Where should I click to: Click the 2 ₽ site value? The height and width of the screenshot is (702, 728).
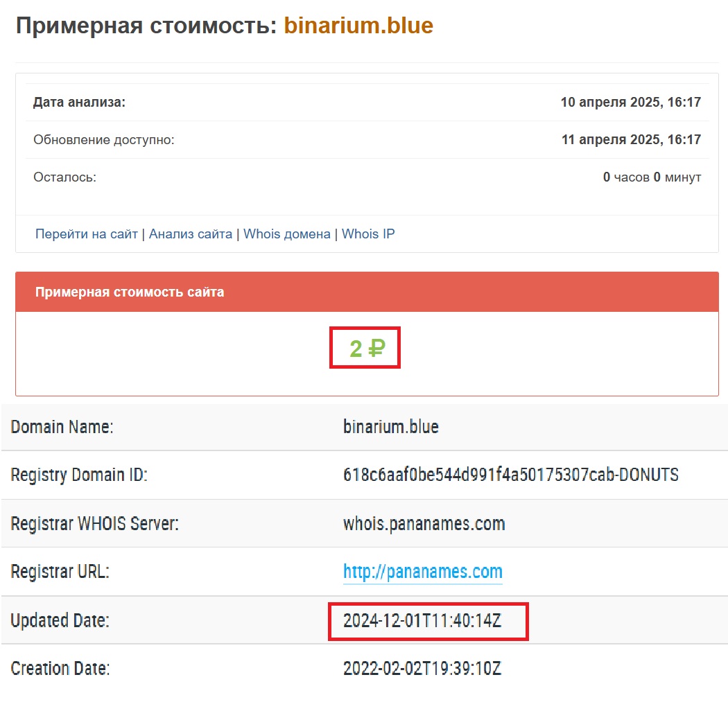366,349
